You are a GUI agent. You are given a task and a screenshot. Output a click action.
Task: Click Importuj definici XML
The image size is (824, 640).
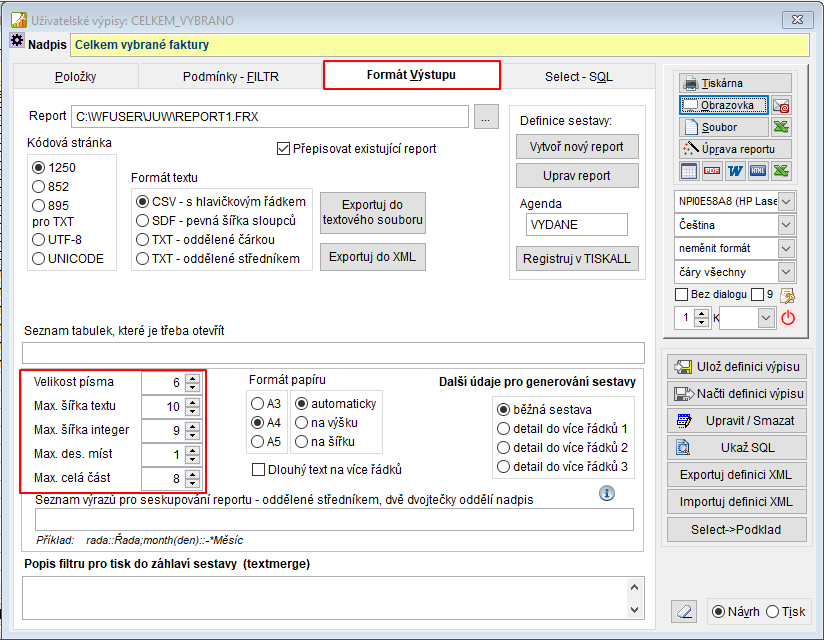(737, 502)
